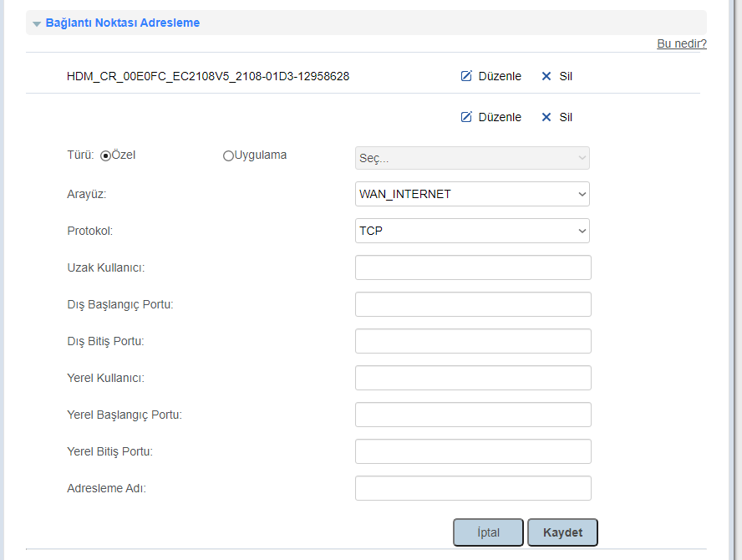This screenshot has width=742, height=560.
Task: Focus the Yerel Kullanıcı text box
Action: pyautogui.click(x=473, y=378)
